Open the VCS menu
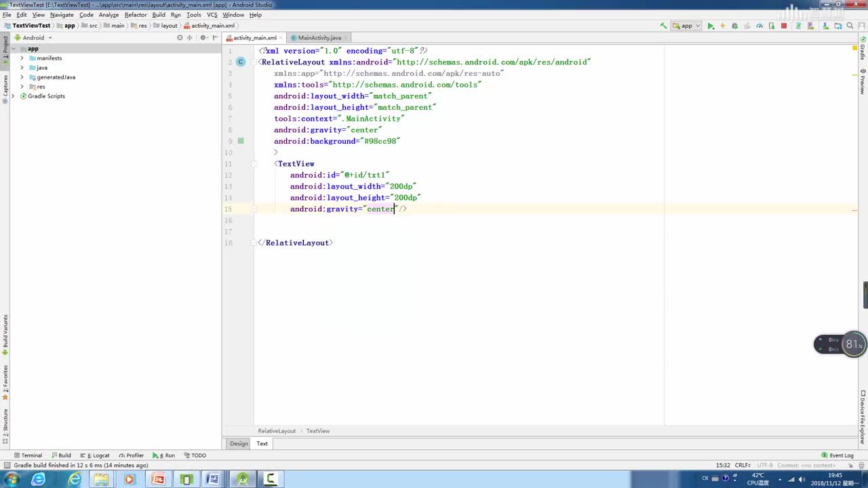The width and height of the screenshot is (868, 488). 212,14
